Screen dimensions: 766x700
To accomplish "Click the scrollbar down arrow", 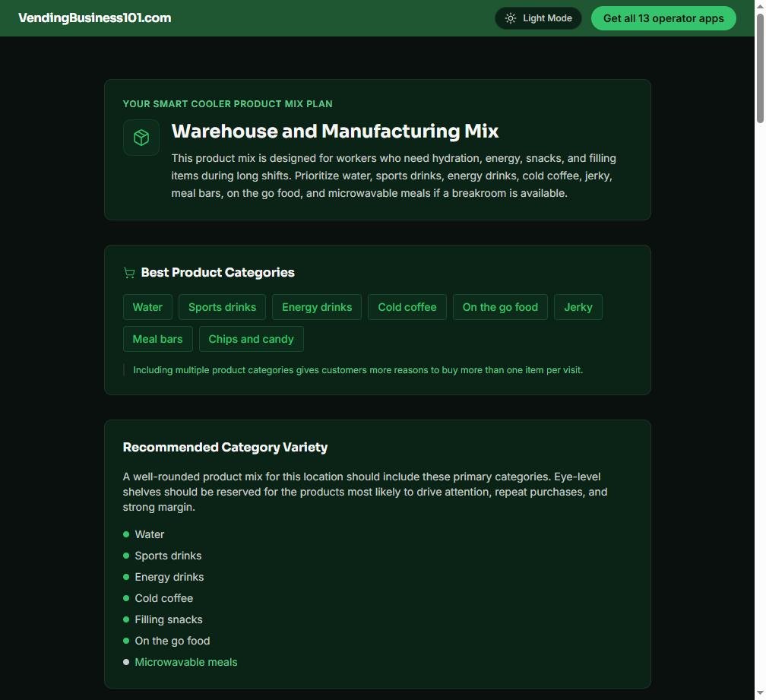I will pos(760,694).
